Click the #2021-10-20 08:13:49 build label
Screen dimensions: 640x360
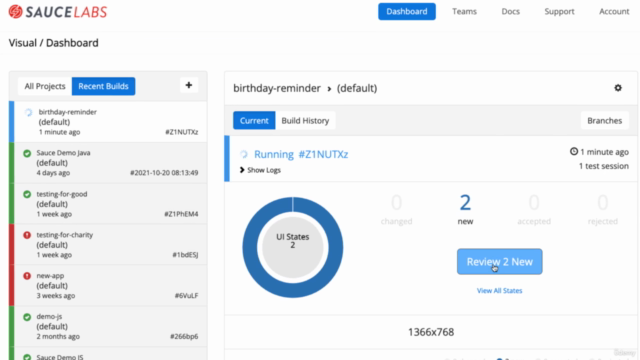coord(164,173)
